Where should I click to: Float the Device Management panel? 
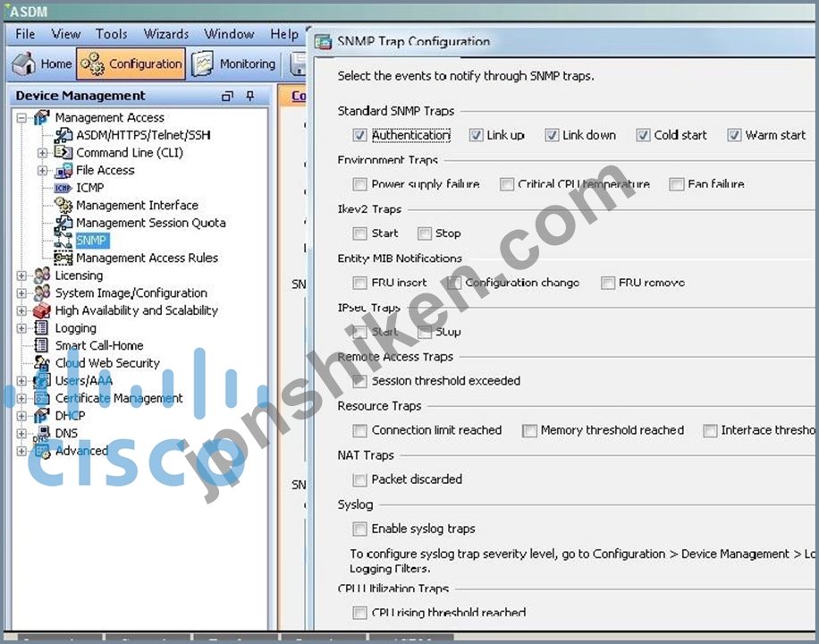click(x=227, y=96)
